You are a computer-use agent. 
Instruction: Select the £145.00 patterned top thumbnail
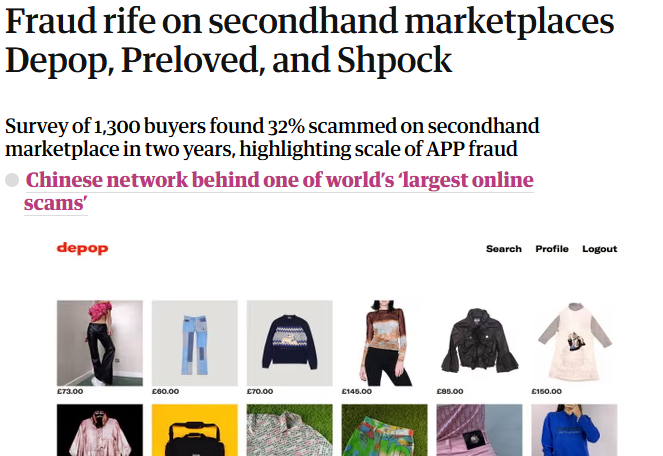(x=383, y=343)
